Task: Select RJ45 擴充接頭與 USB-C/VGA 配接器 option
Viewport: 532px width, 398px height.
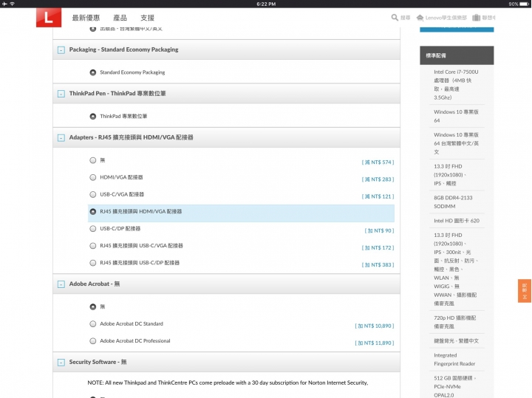Action: coord(92,246)
